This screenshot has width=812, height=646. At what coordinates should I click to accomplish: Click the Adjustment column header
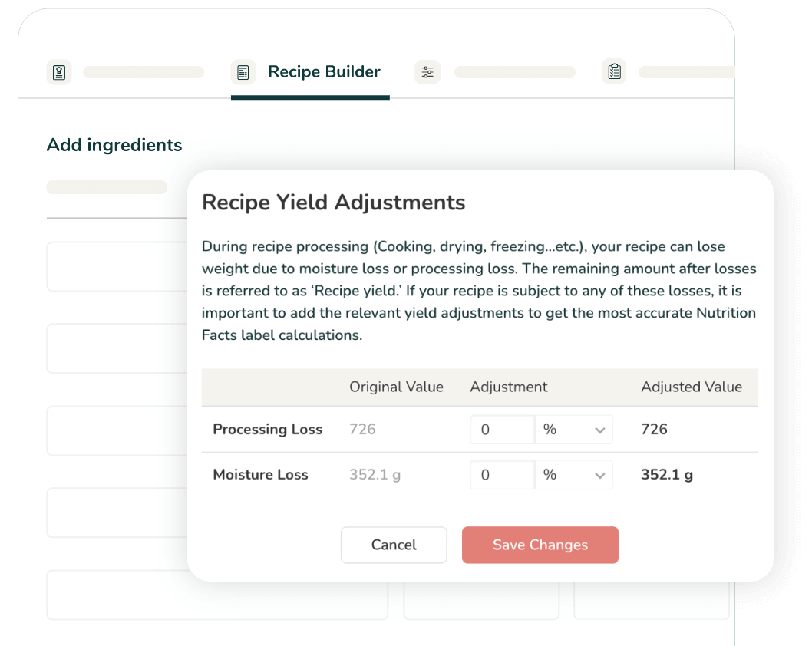coord(509,387)
